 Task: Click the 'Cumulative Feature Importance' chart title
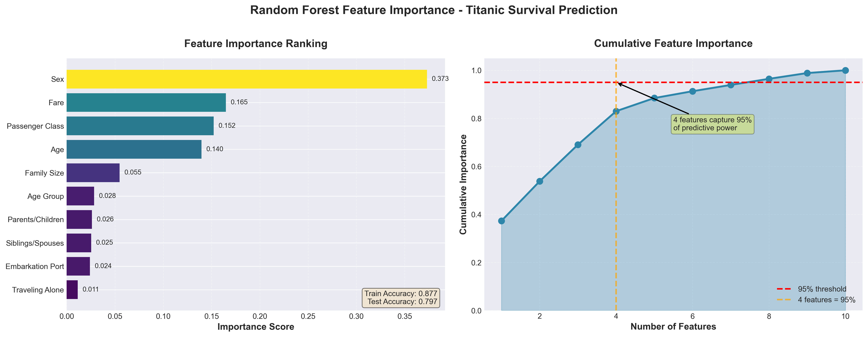point(673,44)
